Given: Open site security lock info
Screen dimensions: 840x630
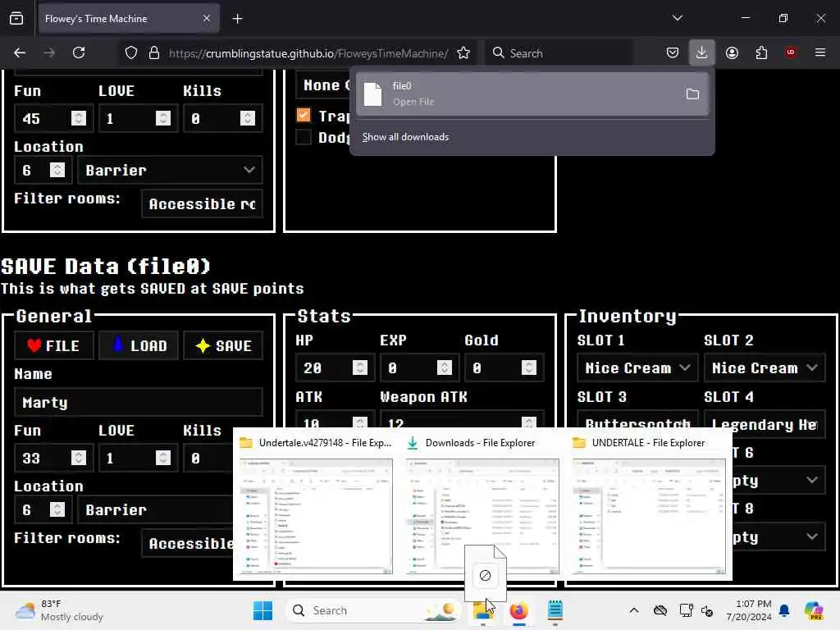Looking at the screenshot, I should pyautogui.click(x=154, y=52).
